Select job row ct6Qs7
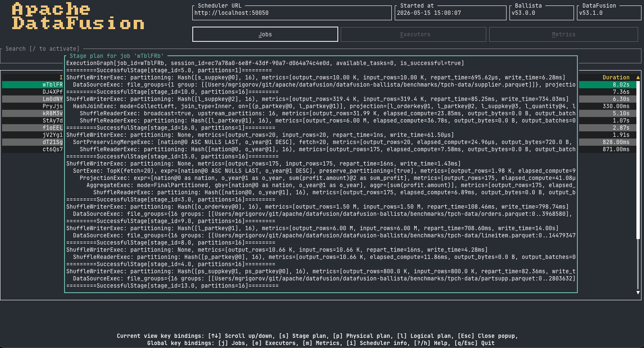 [x=32, y=149]
